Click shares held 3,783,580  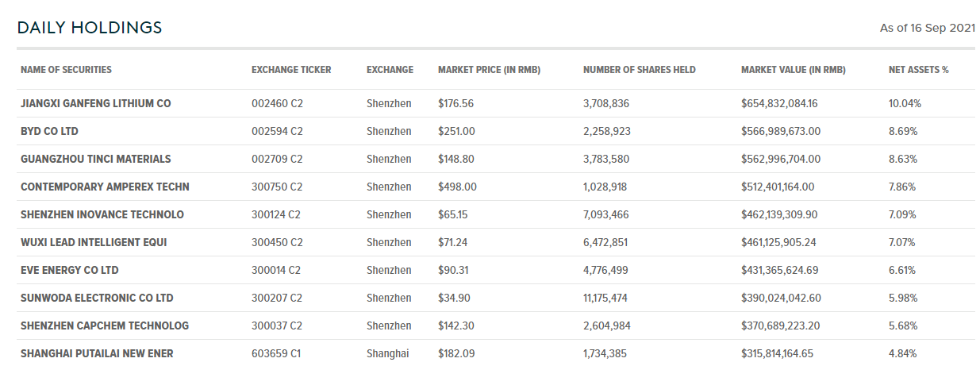click(x=606, y=159)
